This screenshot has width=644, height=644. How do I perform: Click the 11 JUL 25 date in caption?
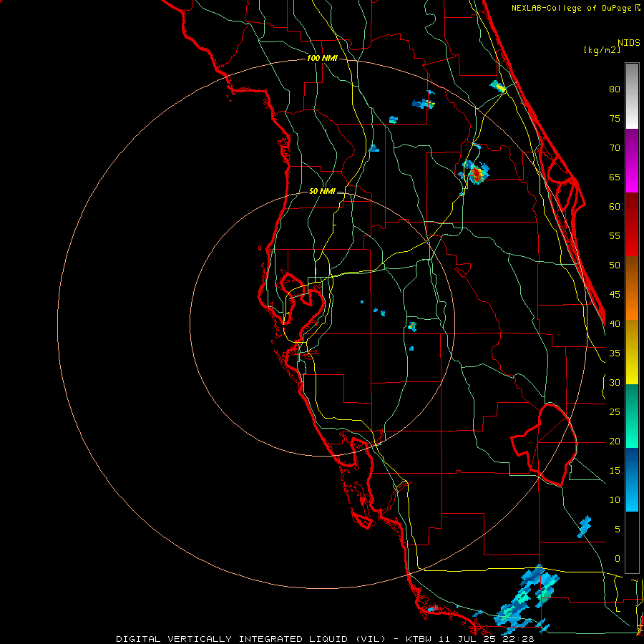469,639
